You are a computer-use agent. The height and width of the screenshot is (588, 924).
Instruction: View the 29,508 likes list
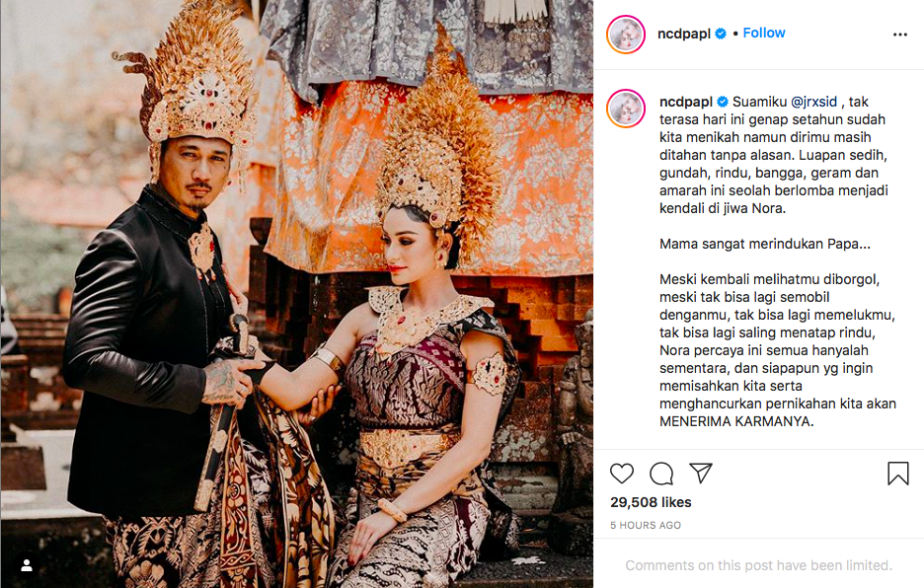coord(651,502)
